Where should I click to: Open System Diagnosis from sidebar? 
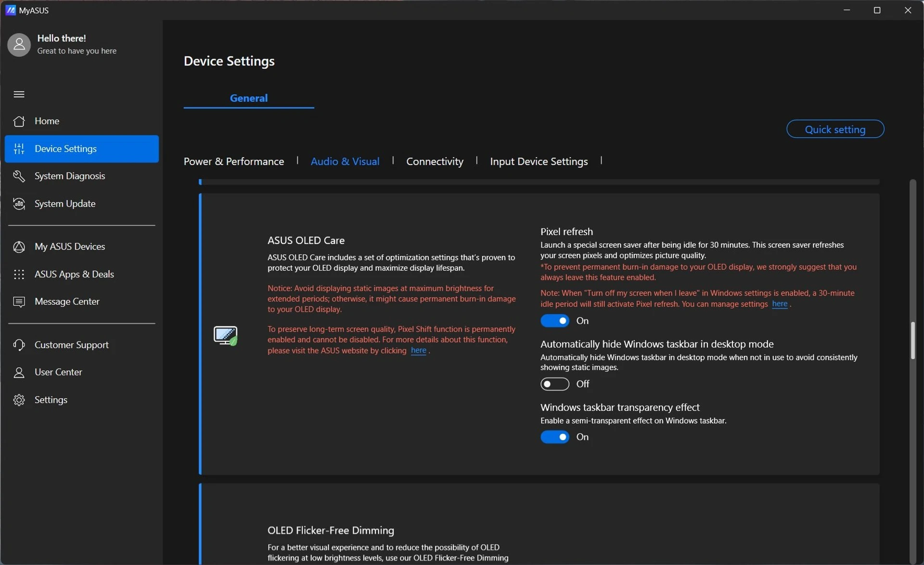82,176
